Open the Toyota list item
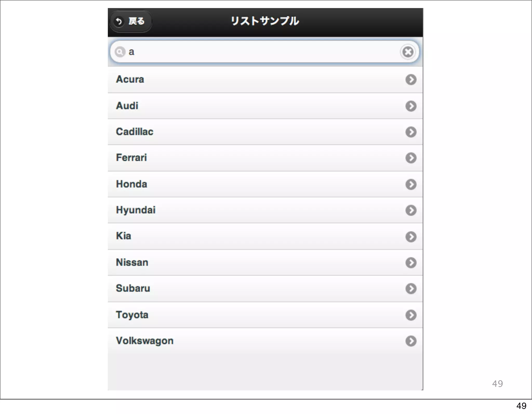 coord(265,315)
